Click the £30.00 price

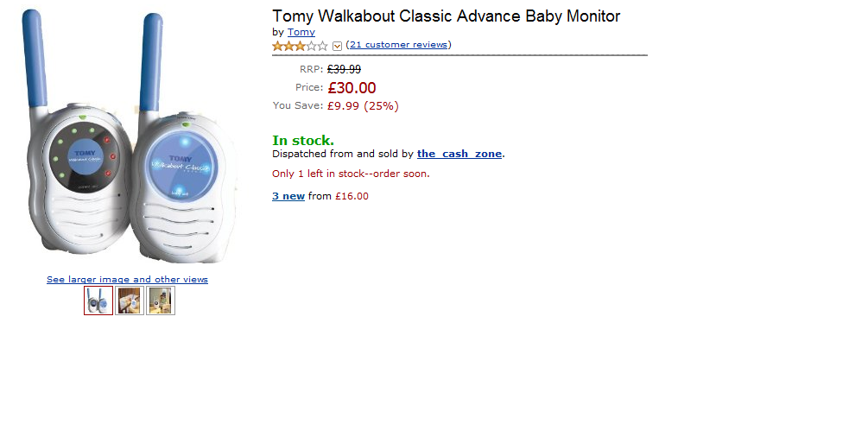pyautogui.click(x=352, y=87)
